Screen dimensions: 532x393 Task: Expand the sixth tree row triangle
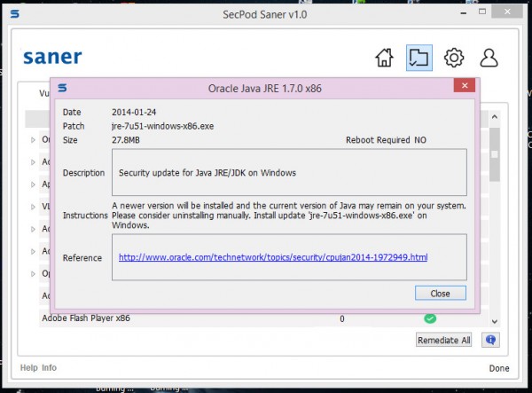pos(33,251)
